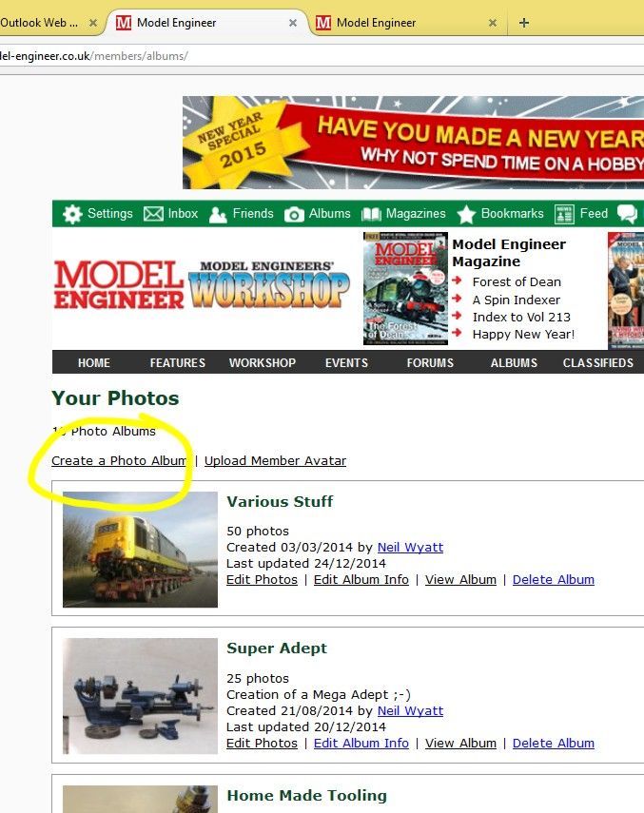Open the Model Engineer magazine cover image

(405, 288)
